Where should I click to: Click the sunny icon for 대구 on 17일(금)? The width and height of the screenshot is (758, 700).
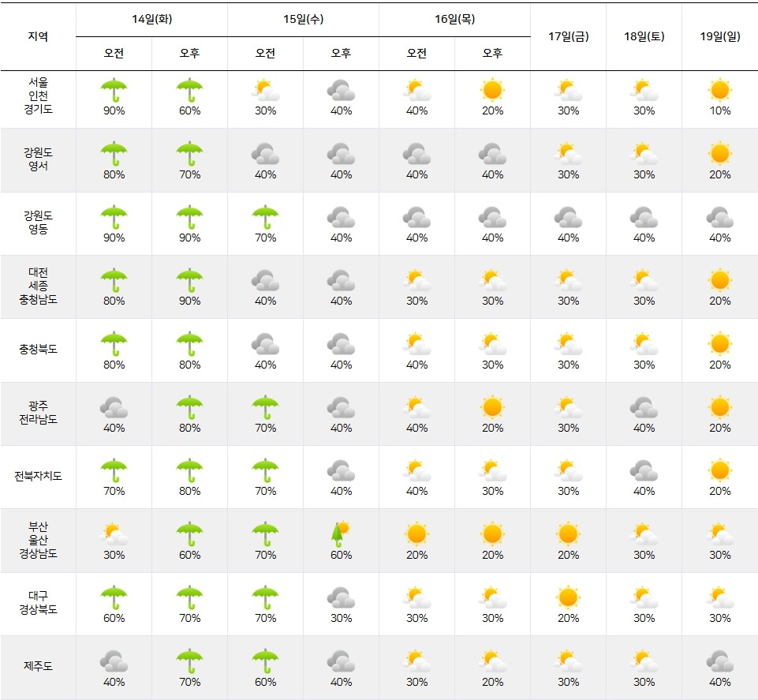568,597
